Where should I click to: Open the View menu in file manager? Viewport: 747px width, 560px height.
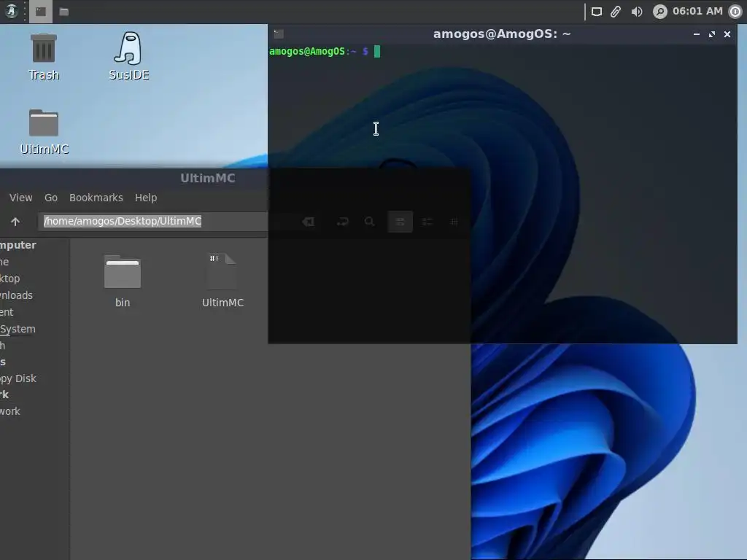click(x=21, y=198)
